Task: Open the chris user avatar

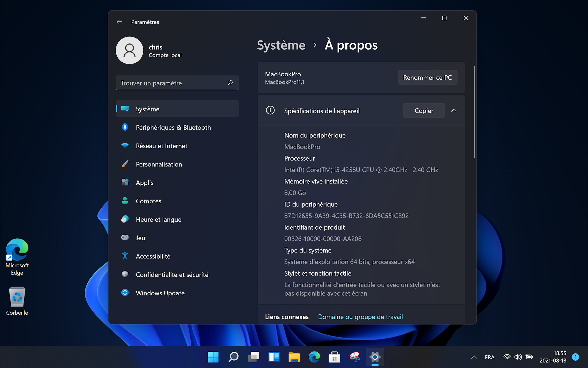Action: (x=130, y=51)
